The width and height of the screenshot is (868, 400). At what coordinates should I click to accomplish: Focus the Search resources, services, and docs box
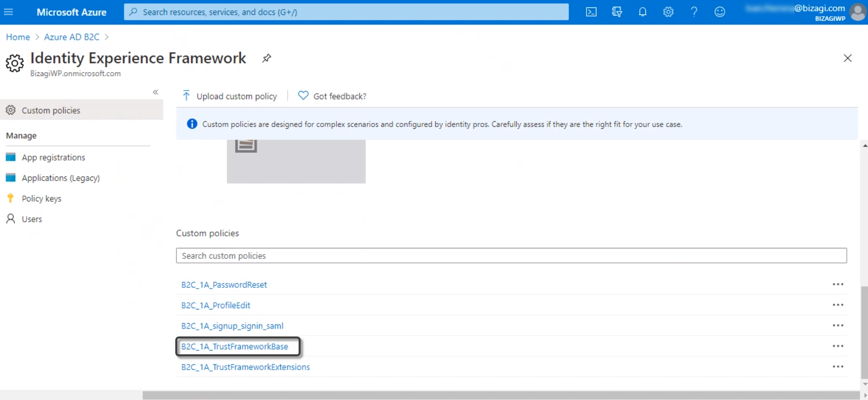point(346,12)
